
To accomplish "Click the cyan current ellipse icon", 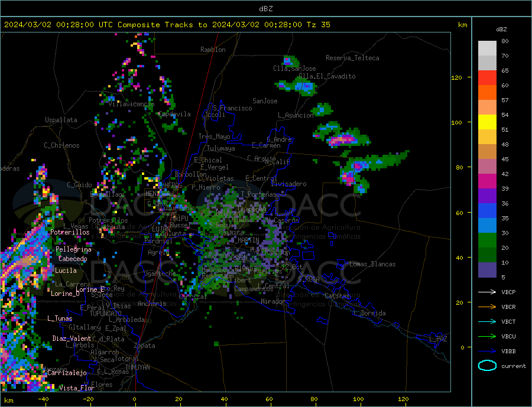I will (487, 366).
